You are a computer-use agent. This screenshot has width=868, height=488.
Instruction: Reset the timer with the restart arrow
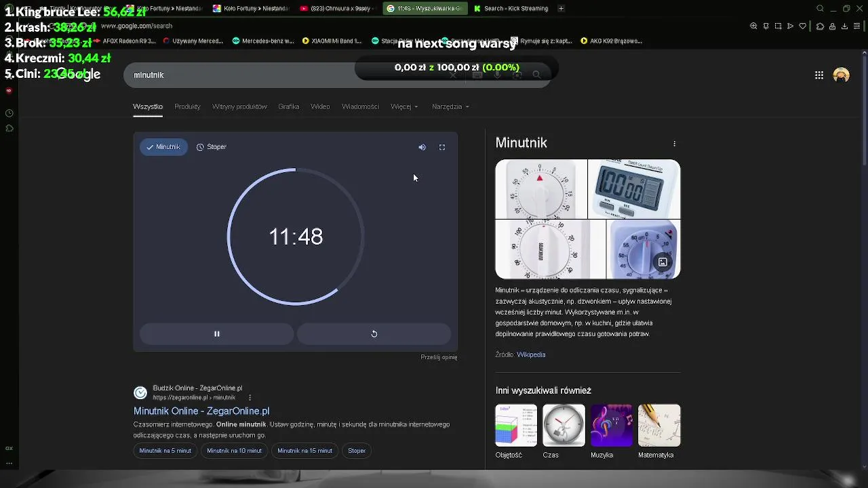tap(374, 333)
